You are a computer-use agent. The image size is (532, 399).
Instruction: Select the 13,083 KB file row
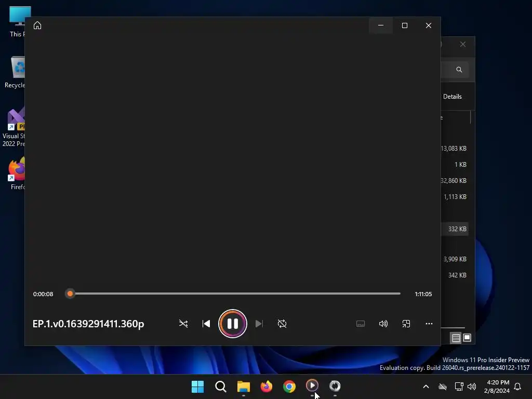click(x=454, y=148)
